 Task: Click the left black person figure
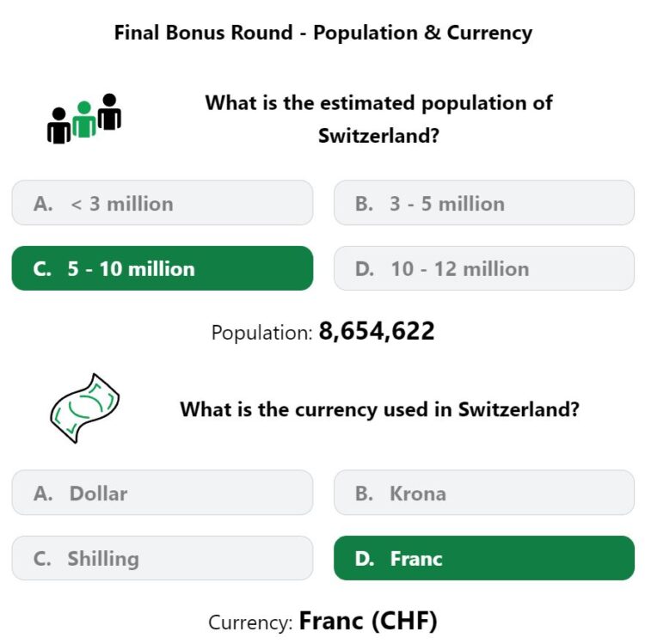pos(58,126)
